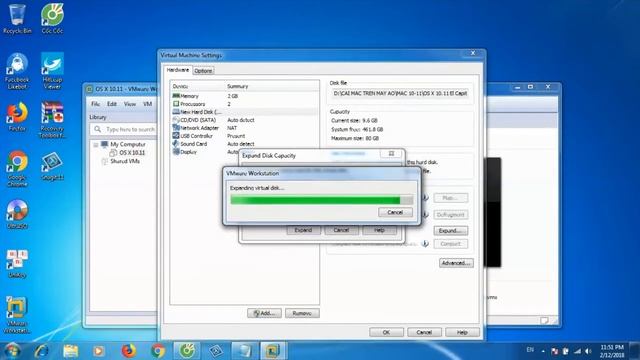Open the Recycle Bin desktop icon

pyautogui.click(x=17, y=19)
